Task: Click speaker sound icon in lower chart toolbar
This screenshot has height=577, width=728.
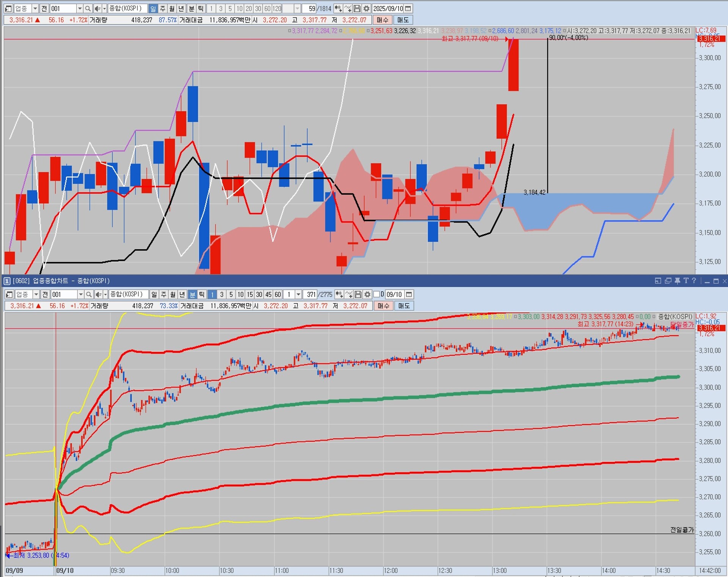Action: pos(98,294)
